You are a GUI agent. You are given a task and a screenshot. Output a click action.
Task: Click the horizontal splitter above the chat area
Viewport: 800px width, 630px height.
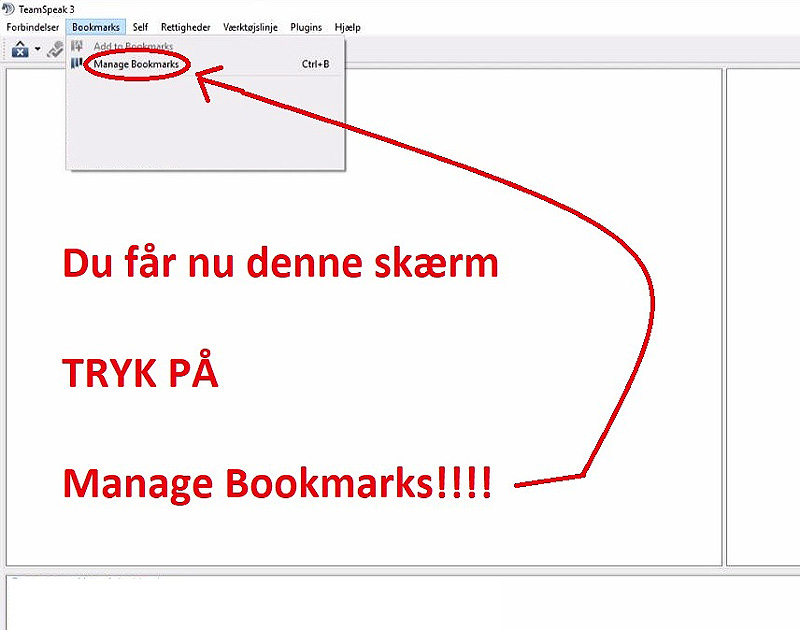coord(400,571)
